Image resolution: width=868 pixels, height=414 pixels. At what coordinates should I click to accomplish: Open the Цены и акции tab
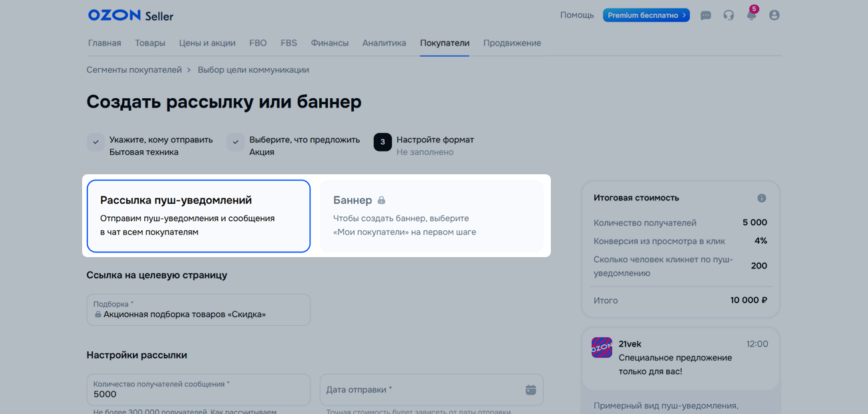point(207,43)
